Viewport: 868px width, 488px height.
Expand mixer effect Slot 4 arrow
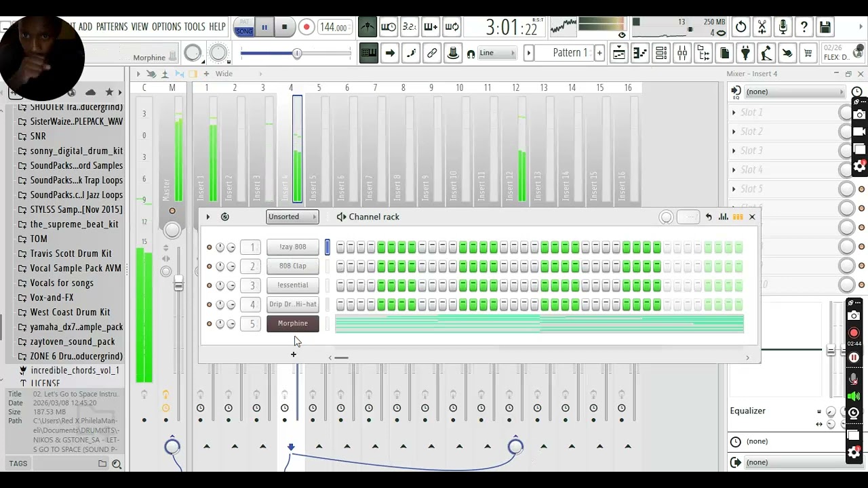coord(734,169)
